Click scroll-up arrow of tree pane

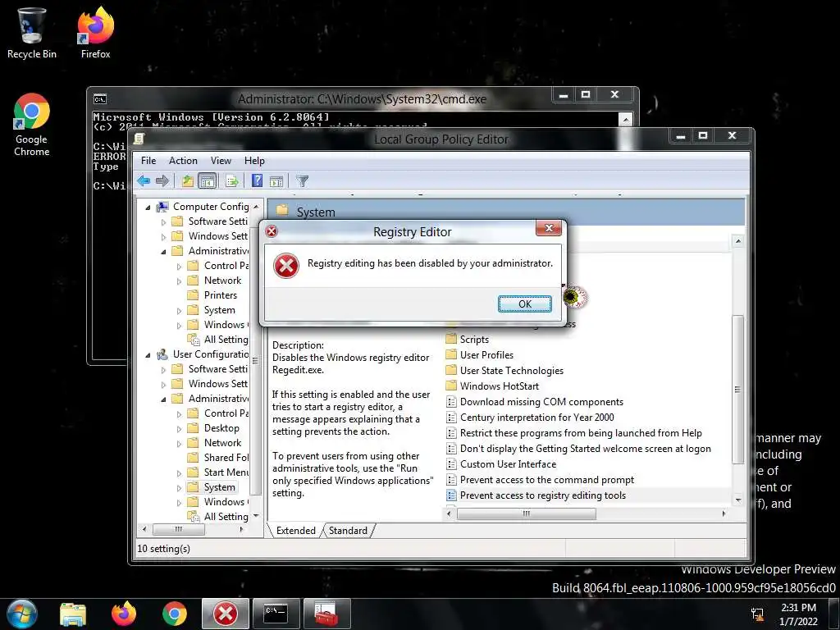256,207
